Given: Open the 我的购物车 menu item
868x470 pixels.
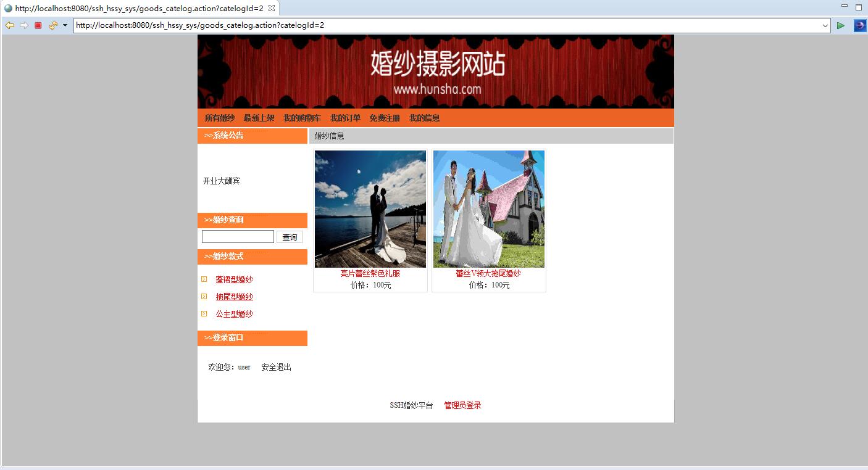Looking at the screenshot, I should click(302, 118).
